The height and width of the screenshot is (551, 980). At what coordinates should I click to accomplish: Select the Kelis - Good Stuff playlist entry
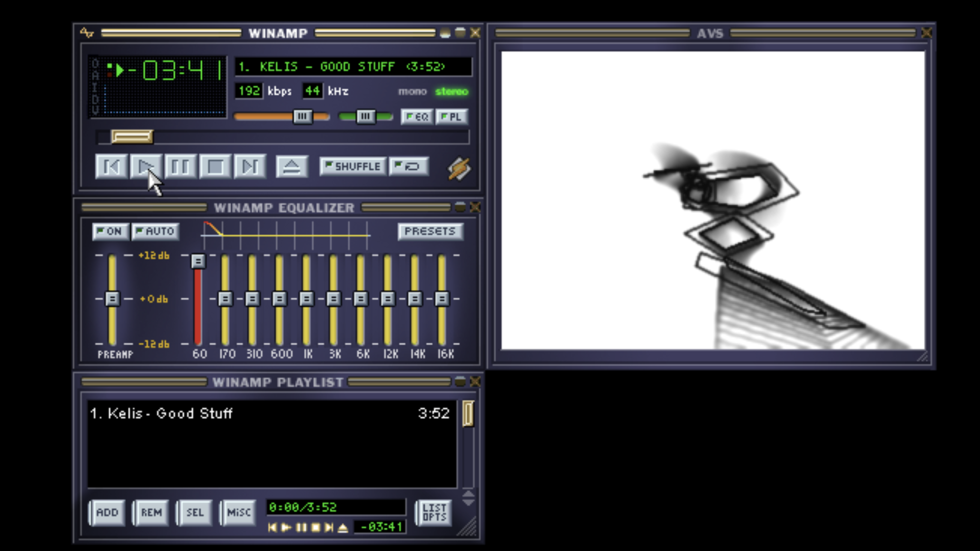[190, 413]
